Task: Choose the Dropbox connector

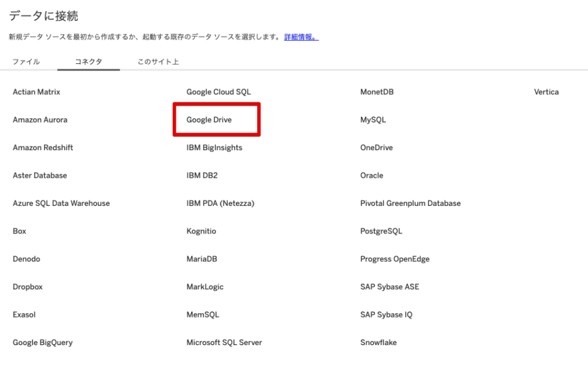Action: (x=28, y=286)
